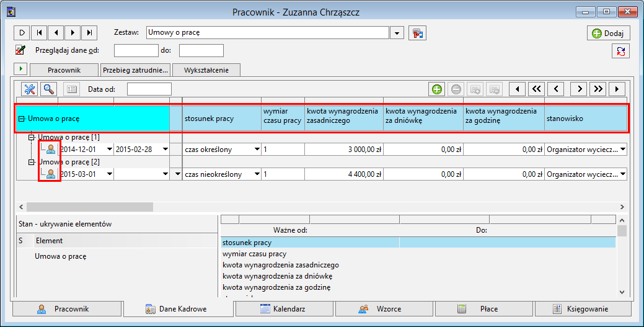The width and height of the screenshot is (644, 327).
Task: Open the Zestaw dropdown arrow
Action: pos(397,33)
